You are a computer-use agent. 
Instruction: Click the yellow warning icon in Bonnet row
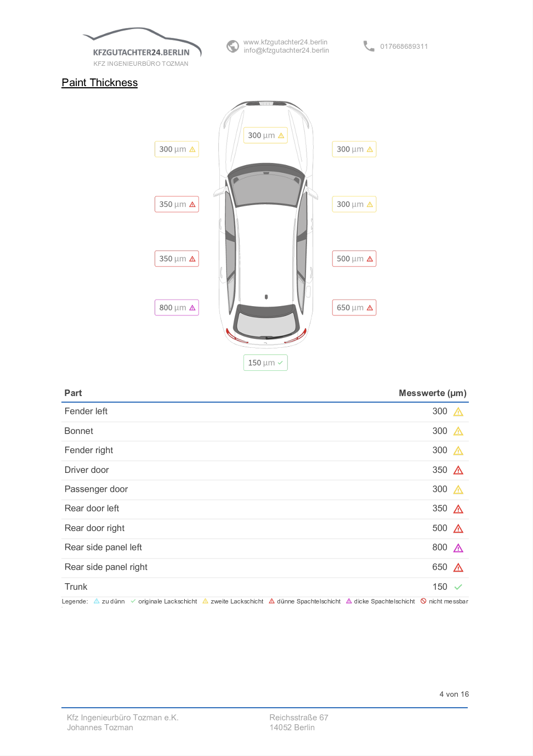point(458,431)
